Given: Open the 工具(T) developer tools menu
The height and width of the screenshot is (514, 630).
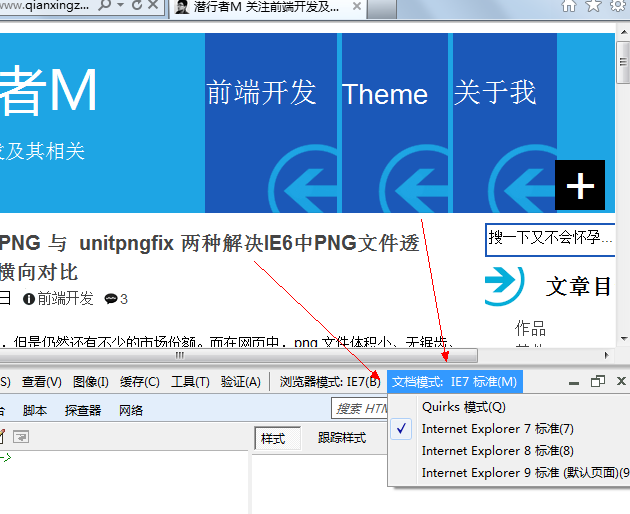Looking at the screenshot, I should [190, 382].
